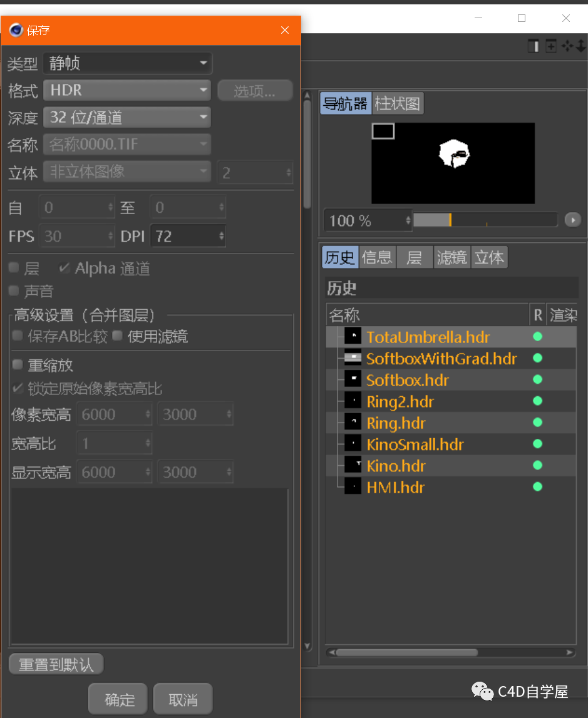Image resolution: width=588 pixels, height=718 pixels.
Task: Click the 渲染 column header in history
Action: [x=562, y=315]
